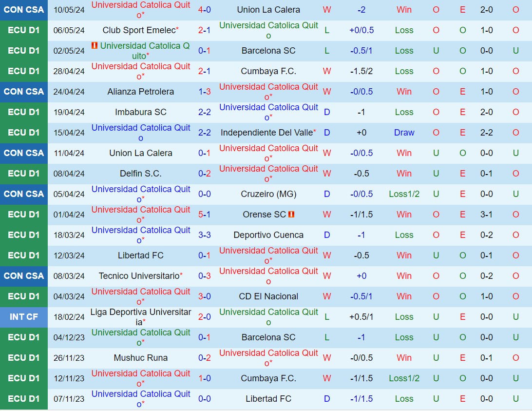Click the 1-0 score on 12/11/23
Image resolution: width=532 pixels, height=411 pixels.
(204, 378)
